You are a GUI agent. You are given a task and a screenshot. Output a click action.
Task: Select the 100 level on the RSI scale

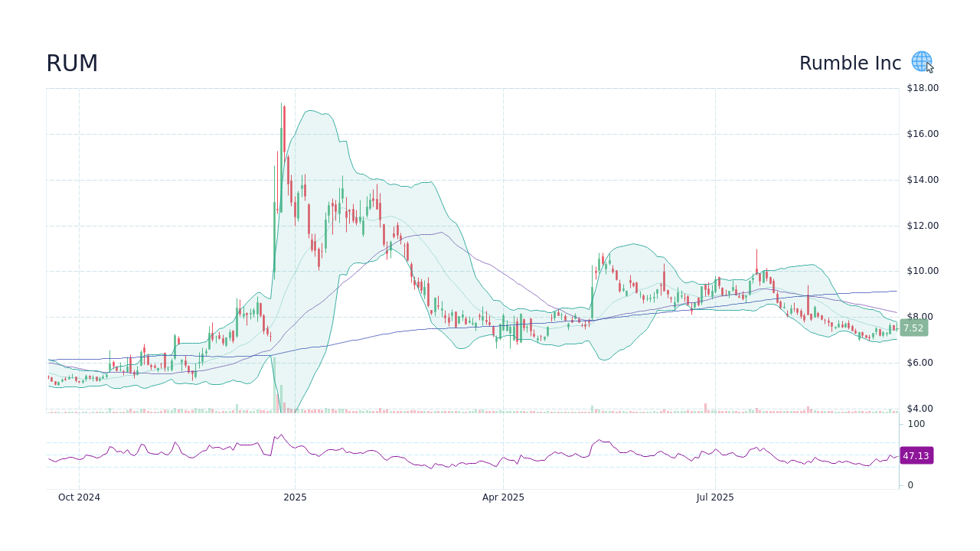[916, 424]
